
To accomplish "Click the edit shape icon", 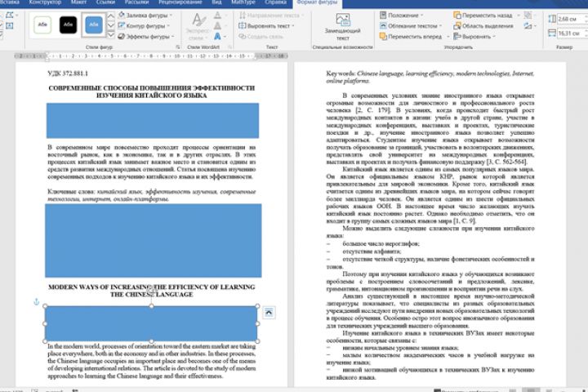I will 10,16.
